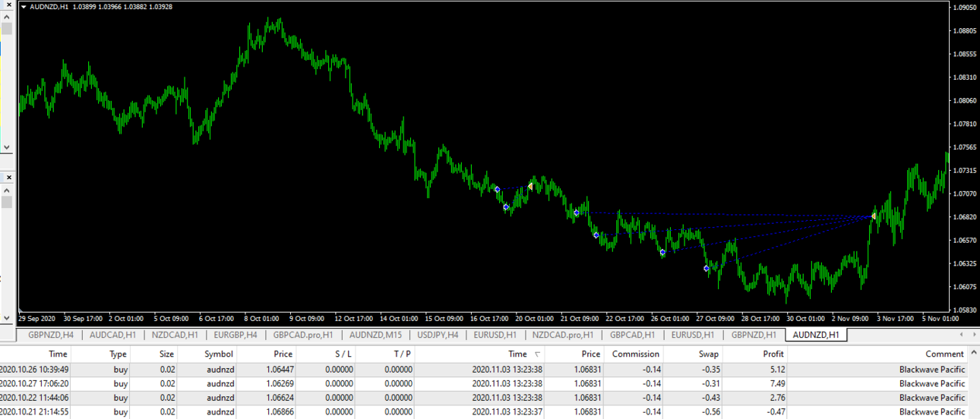Click buy arrow marker near 26 Oct 01:00
The image size is (980, 419).
tap(662, 252)
